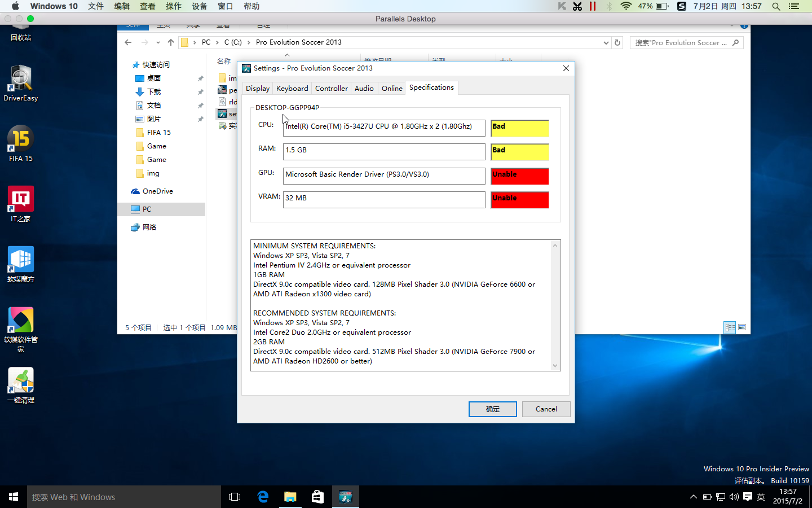Click the GPU value field
The image size is (812, 508).
384,176
